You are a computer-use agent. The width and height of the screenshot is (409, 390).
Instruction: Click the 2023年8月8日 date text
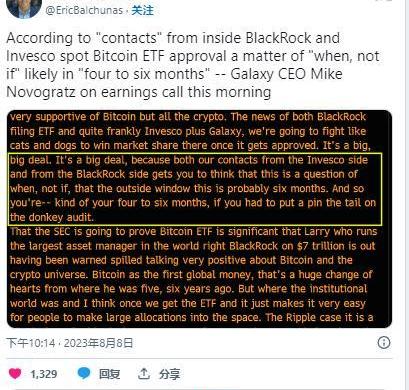[98, 343]
